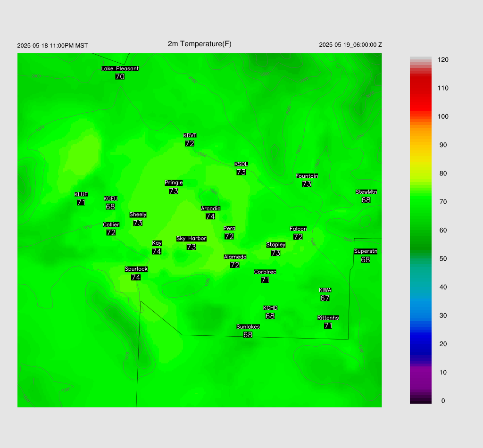Screen dimensions: 483x448
Task: Click the 72 reading under Pera
Action: coord(229,236)
